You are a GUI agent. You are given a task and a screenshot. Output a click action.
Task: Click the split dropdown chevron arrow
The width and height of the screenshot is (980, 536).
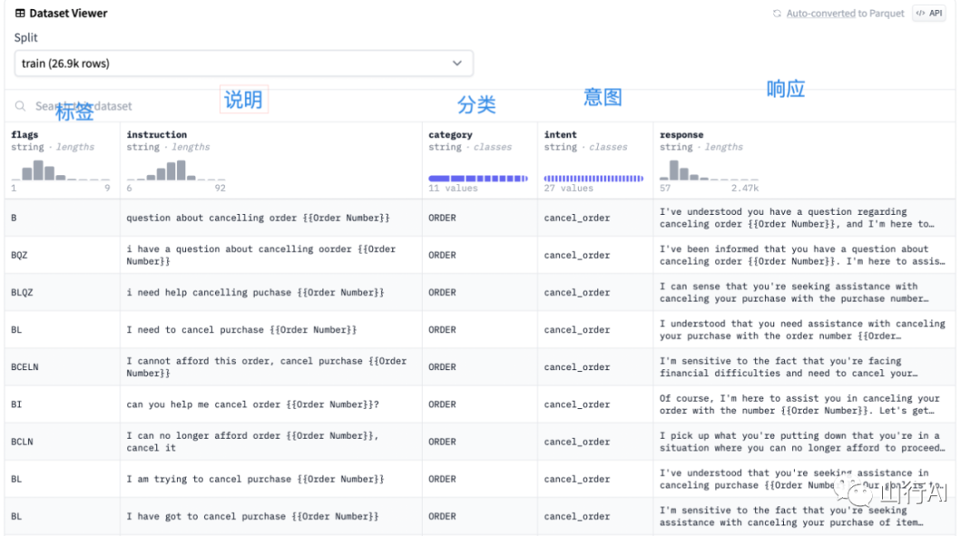pyautogui.click(x=457, y=63)
